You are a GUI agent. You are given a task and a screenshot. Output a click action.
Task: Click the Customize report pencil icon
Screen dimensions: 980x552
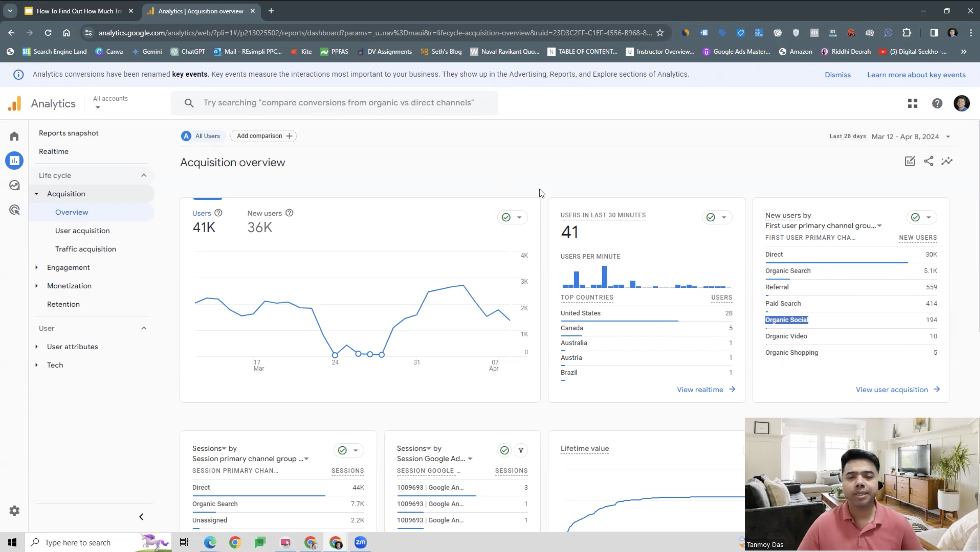[x=910, y=161]
